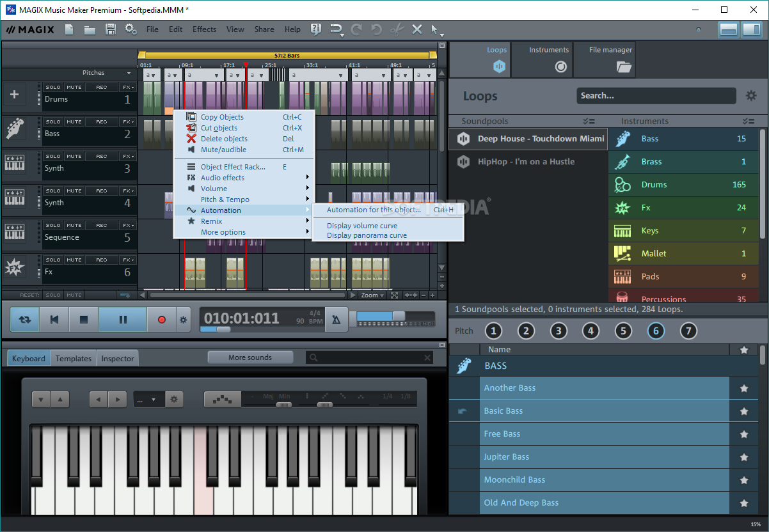Click the New project document icon
This screenshot has width=769, height=532.
coord(69,29)
